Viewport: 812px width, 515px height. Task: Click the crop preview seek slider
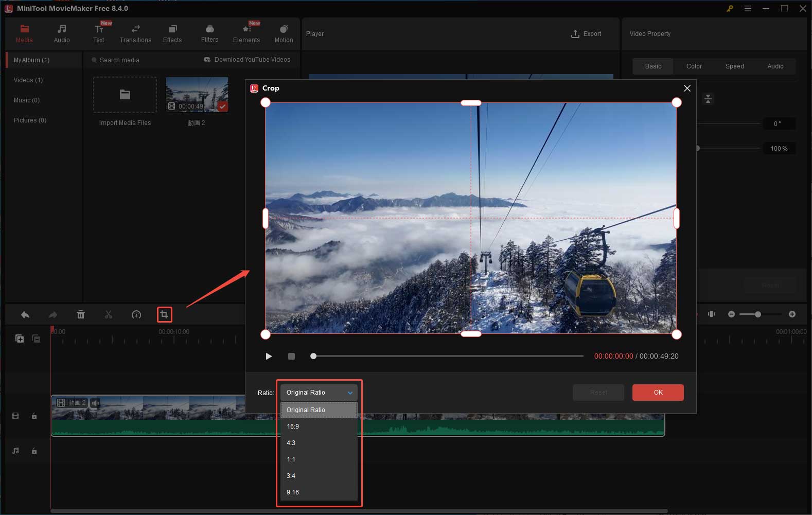coord(447,356)
